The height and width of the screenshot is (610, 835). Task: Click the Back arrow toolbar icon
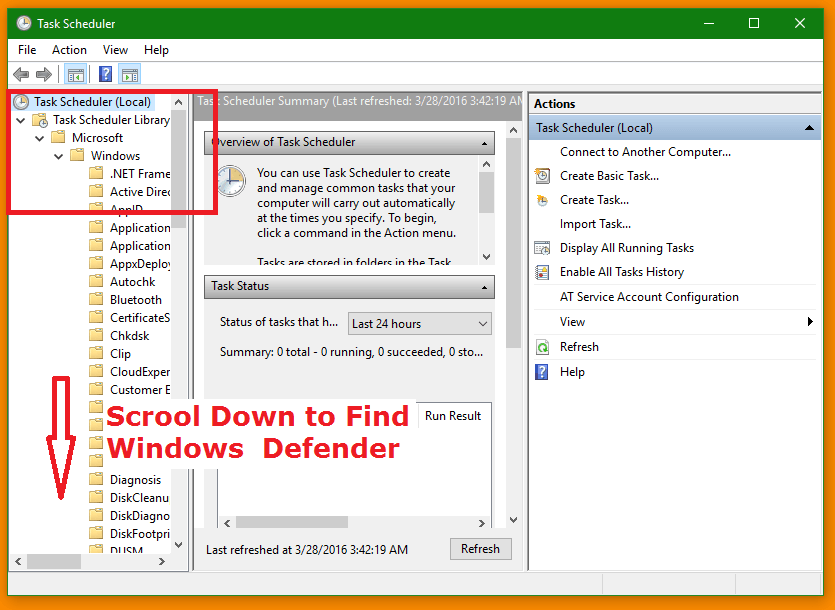21,74
